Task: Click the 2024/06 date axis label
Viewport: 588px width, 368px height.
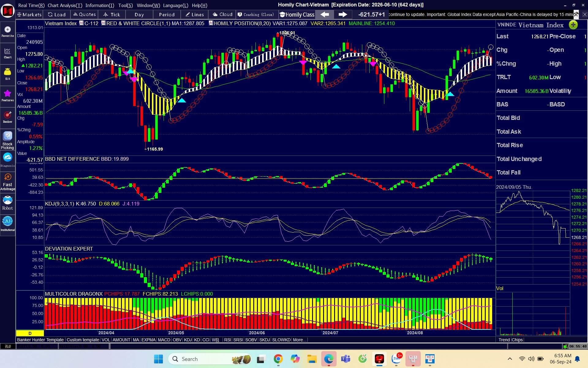Action: [257, 333]
